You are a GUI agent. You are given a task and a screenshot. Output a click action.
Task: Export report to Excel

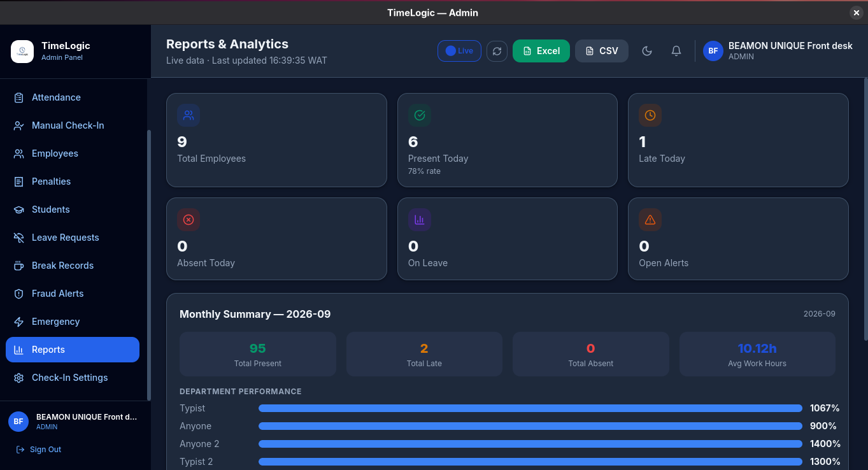(x=541, y=51)
